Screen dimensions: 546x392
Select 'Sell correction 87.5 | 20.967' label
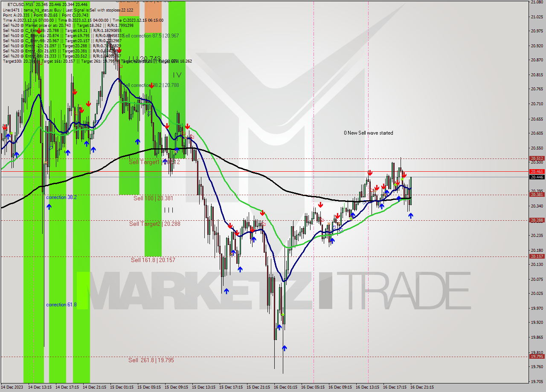pyautogui.click(x=151, y=36)
